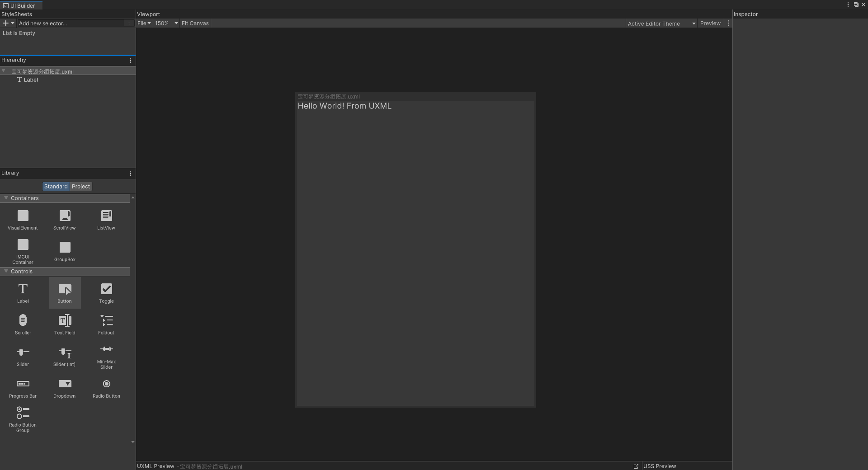The width and height of the screenshot is (868, 470).
Task: Open Viewport toolbar more options menu
Action: tap(728, 23)
